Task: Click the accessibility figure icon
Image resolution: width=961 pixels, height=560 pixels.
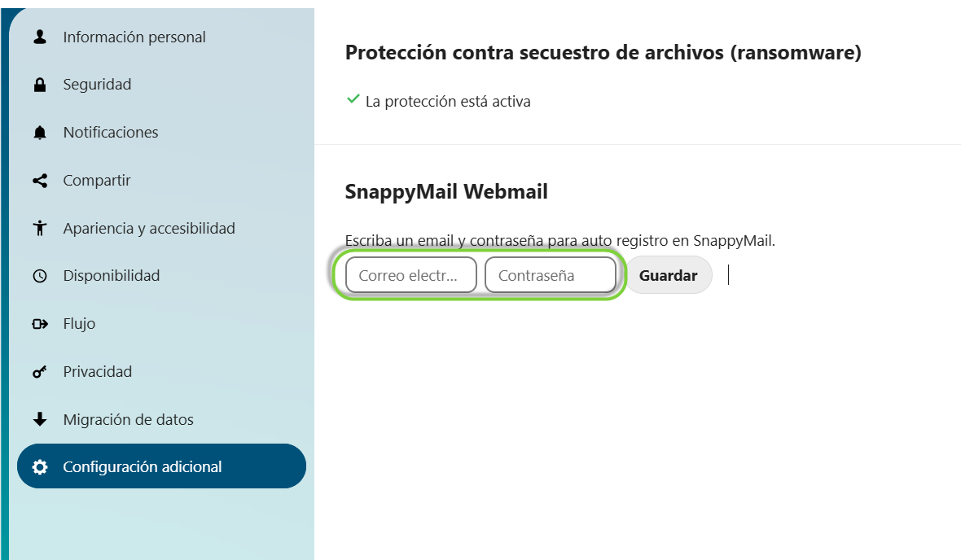Action: 40,229
